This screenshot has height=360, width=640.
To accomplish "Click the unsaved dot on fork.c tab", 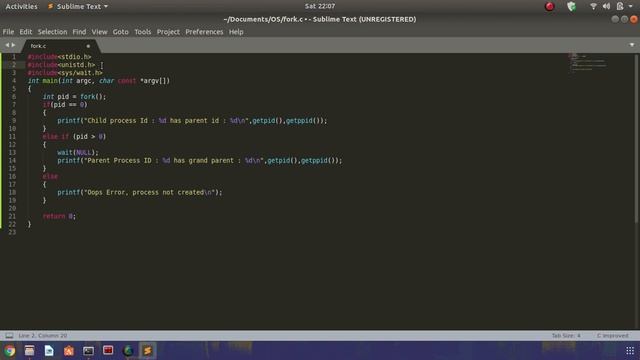I will (x=88, y=46).
